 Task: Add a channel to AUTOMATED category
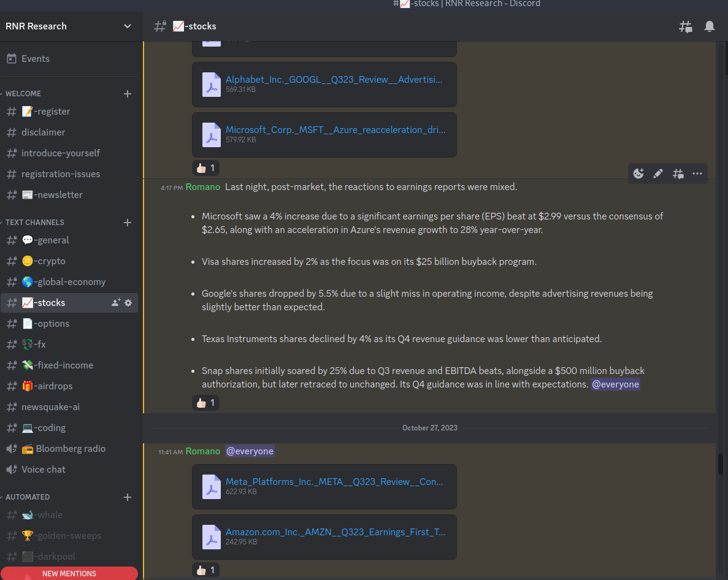coord(127,497)
